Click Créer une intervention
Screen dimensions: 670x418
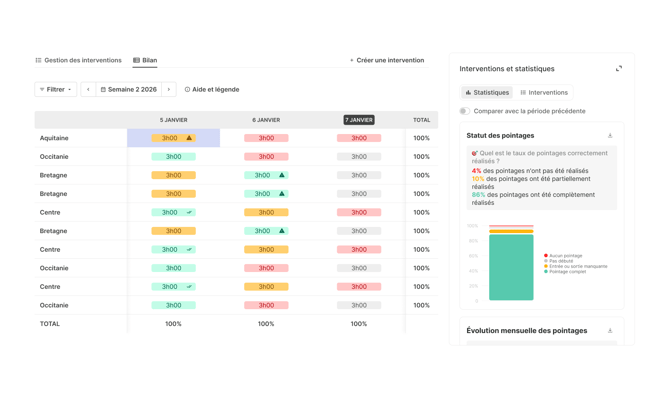click(387, 60)
